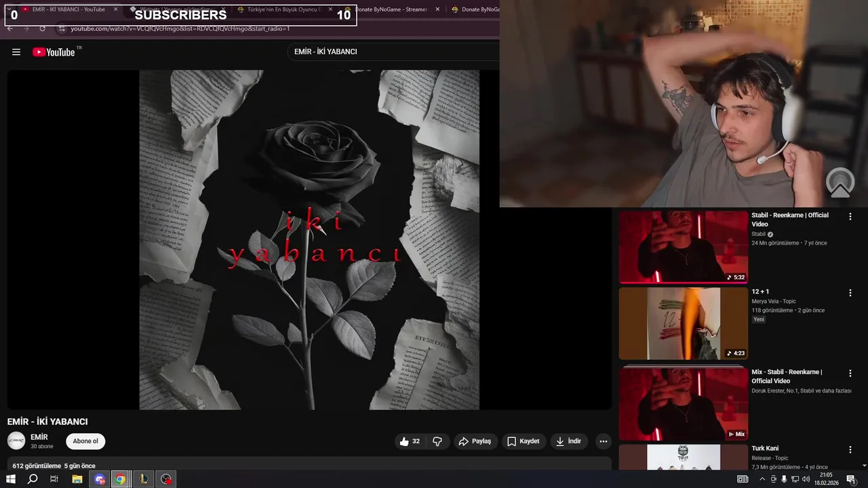Open network settings tray icon
Image resolution: width=868 pixels, height=488 pixels.
tap(795, 479)
